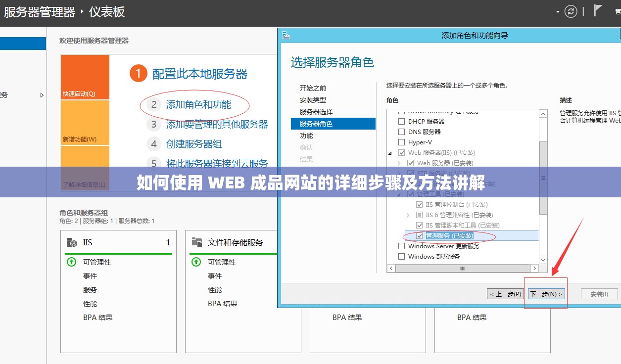The image size is (621, 364).
Task: Open 性能 in the IIS tile
Action: [x=90, y=304]
